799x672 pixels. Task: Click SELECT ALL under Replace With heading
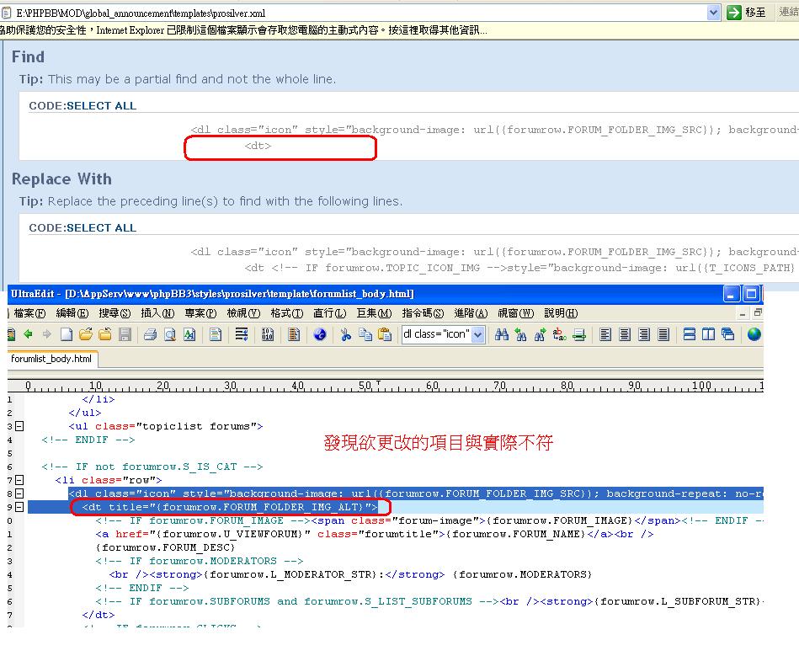(101, 227)
